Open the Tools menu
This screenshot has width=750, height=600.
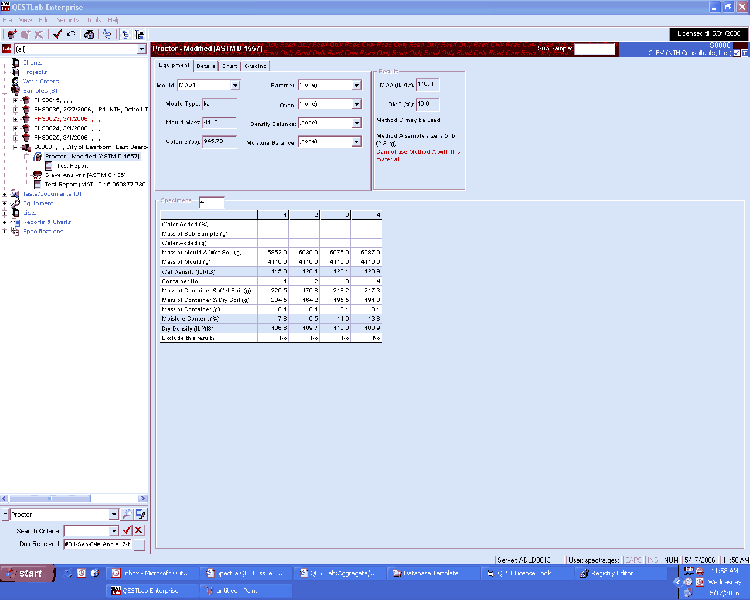coord(94,20)
